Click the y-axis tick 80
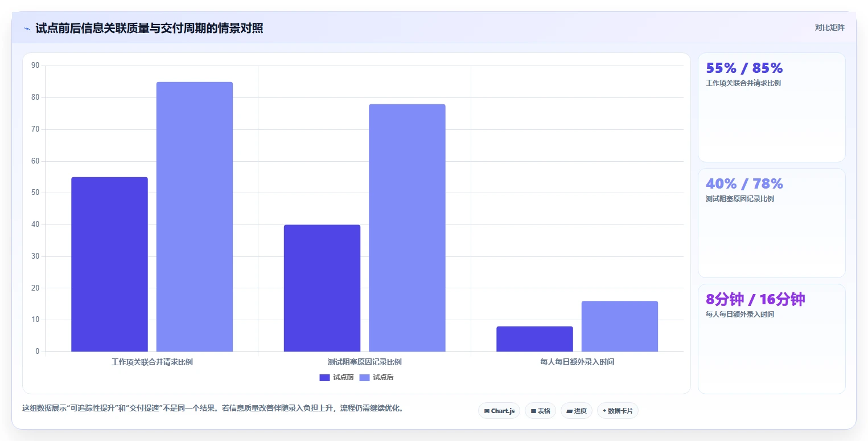868x441 pixels. [x=35, y=97]
